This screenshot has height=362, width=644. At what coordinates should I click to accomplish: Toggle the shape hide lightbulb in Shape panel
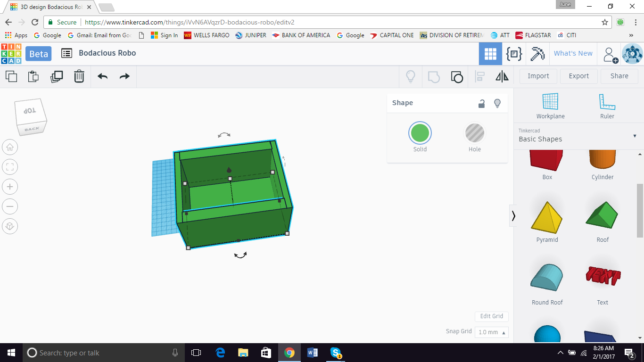[497, 103]
